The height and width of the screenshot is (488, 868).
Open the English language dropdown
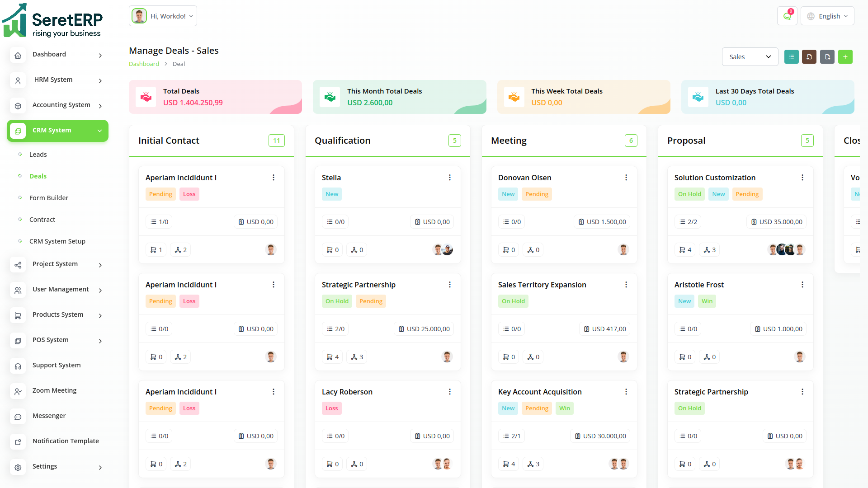tap(827, 16)
